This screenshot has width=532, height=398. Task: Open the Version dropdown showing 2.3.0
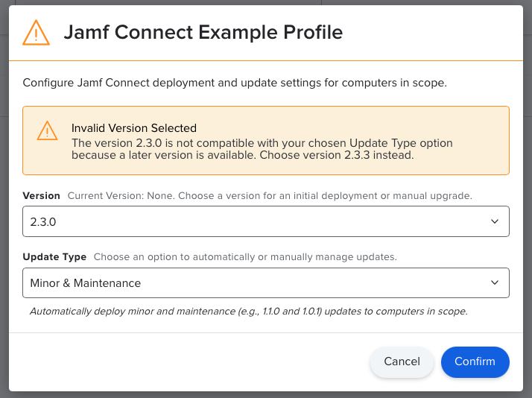click(266, 221)
